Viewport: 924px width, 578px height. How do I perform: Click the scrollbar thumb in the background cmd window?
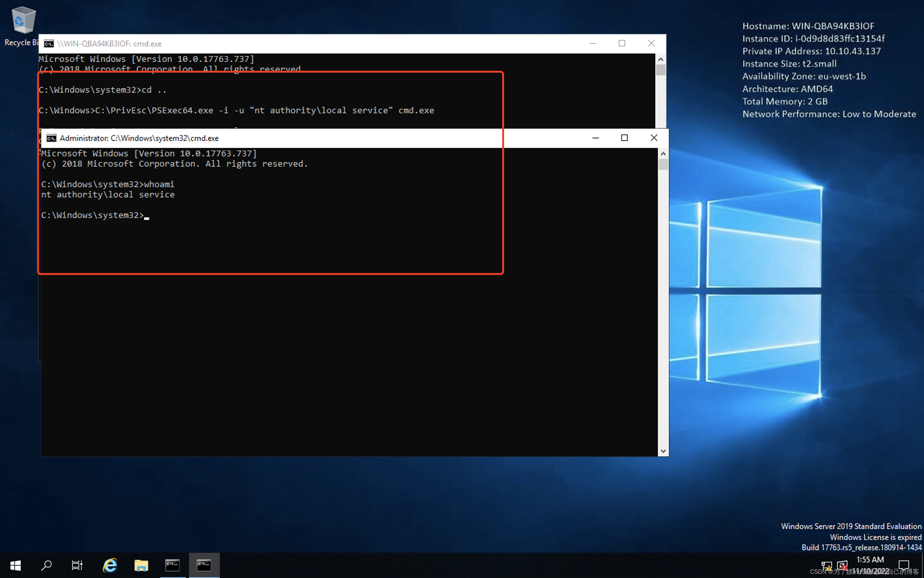pos(661,70)
